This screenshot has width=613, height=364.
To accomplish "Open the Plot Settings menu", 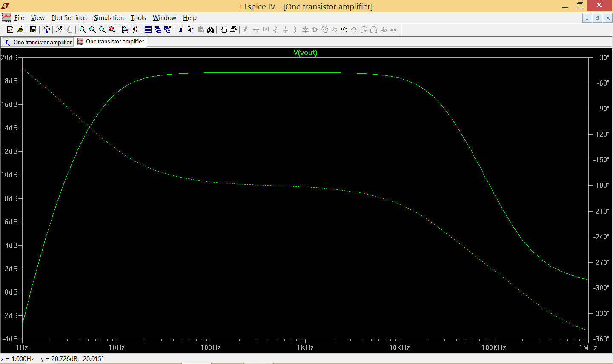I will point(69,18).
